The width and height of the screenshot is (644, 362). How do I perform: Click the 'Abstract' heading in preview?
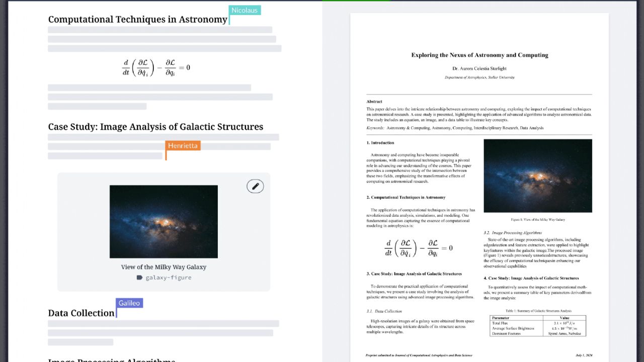[374, 102]
